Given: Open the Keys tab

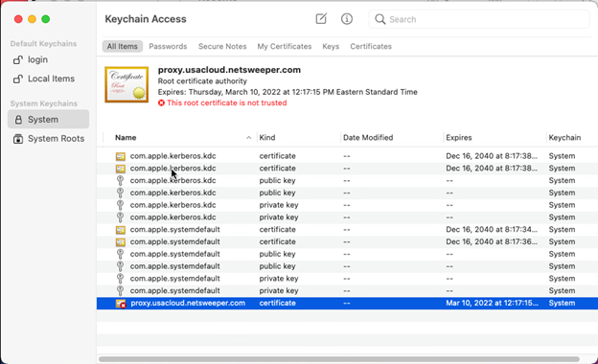Looking at the screenshot, I should click(331, 47).
